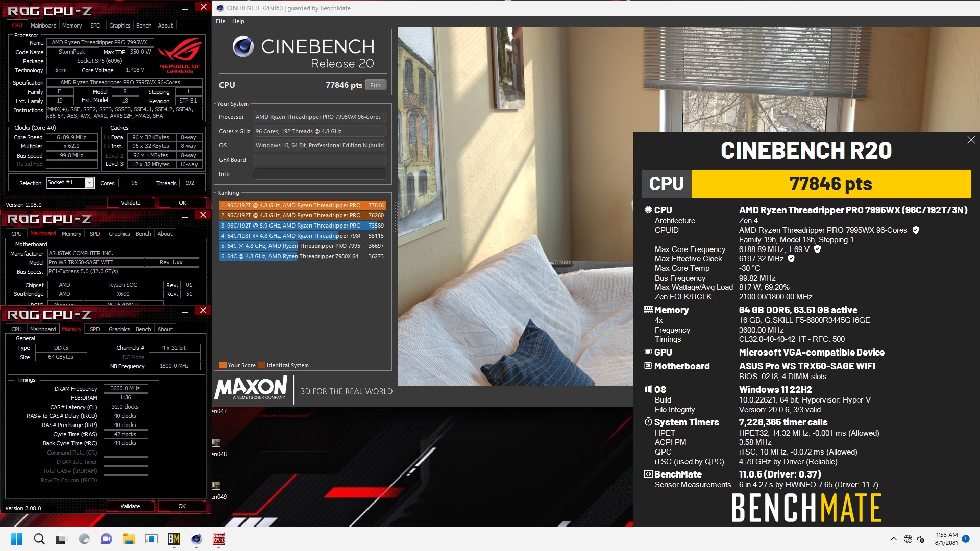Click shield icon beside CPUID value
The width and height of the screenshot is (980, 551).
[916, 230]
